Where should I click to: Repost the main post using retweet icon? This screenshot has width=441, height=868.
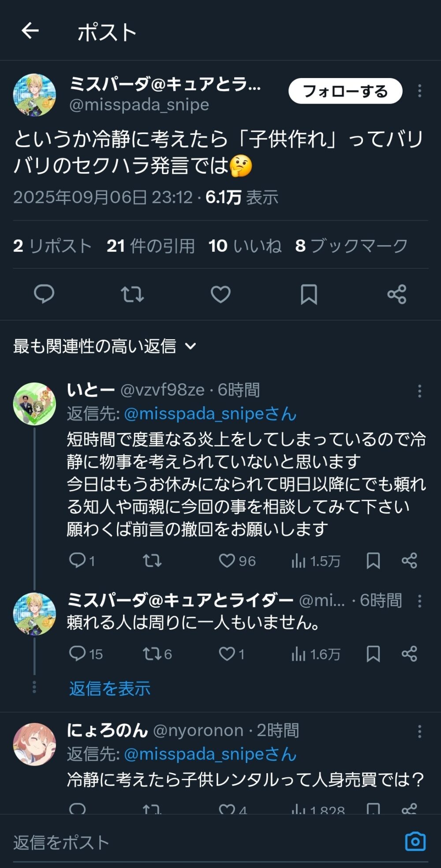132,294
